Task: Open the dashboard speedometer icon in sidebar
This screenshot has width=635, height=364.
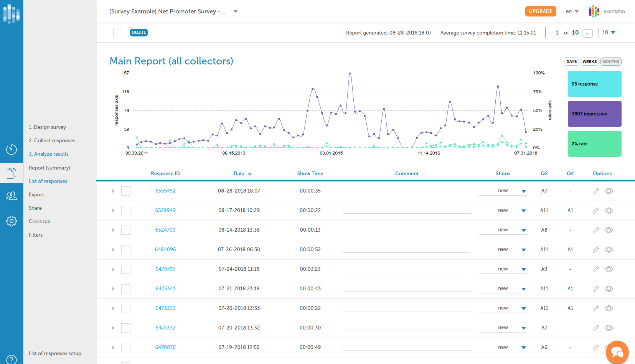Action: coord(12,149)
